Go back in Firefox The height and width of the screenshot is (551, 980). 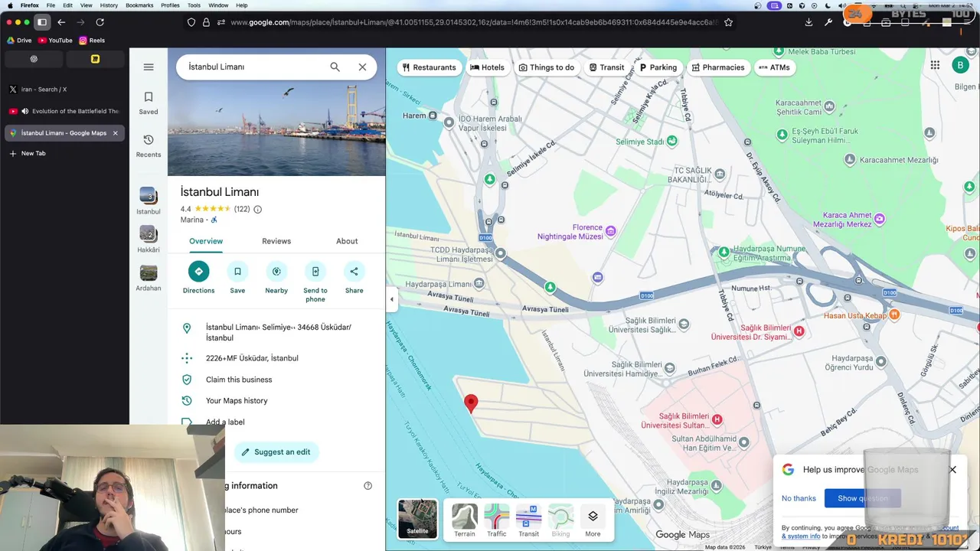[61, 22]
